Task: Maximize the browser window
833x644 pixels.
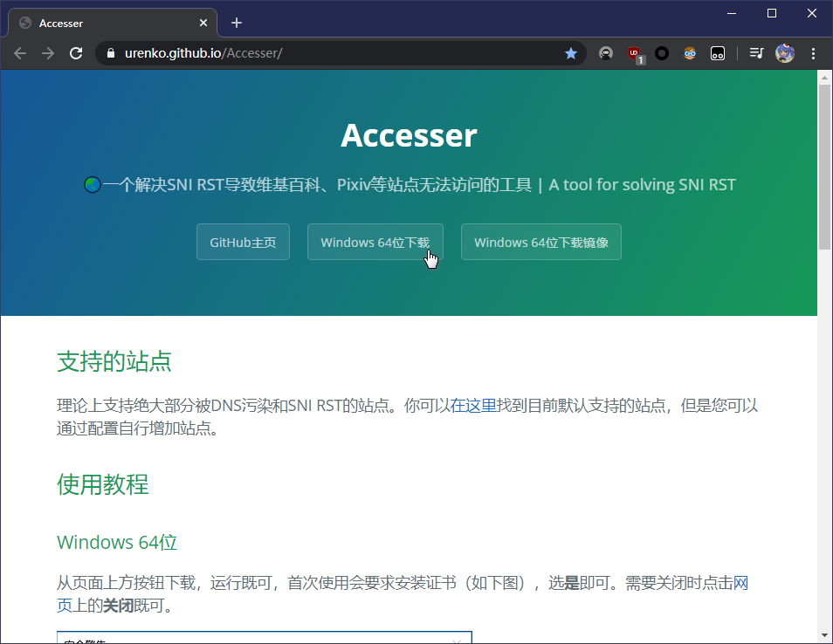Action: click(x=772, y=13)
